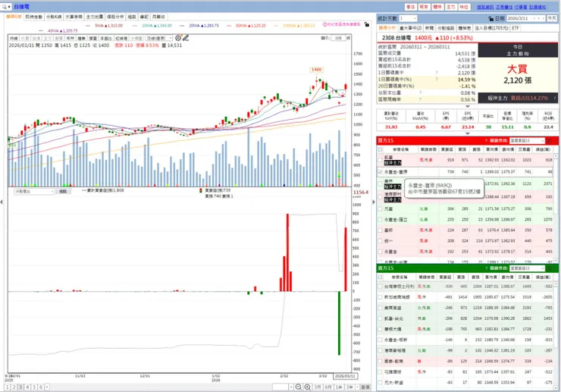Check the 元富 row checkbox
561x392 pixels.
pyautogui.click(x=380, y=209)
